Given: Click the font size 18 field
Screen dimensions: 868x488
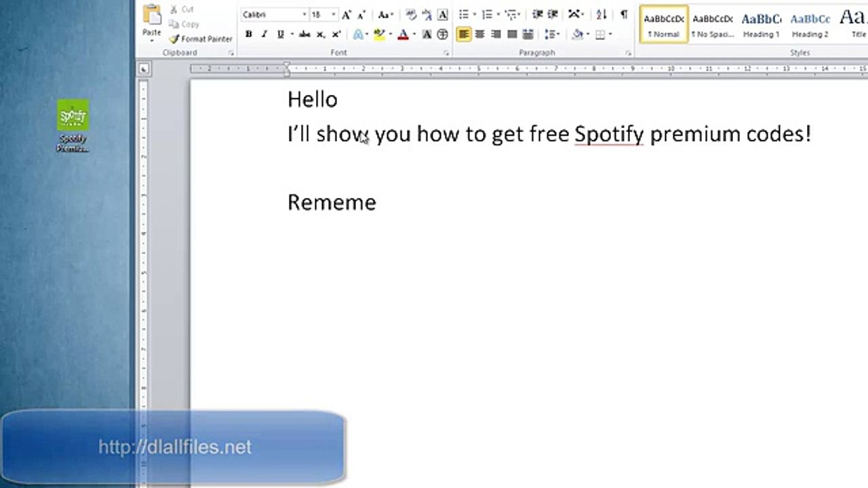Looking at the screenshot, I should (x=319, y=14).
